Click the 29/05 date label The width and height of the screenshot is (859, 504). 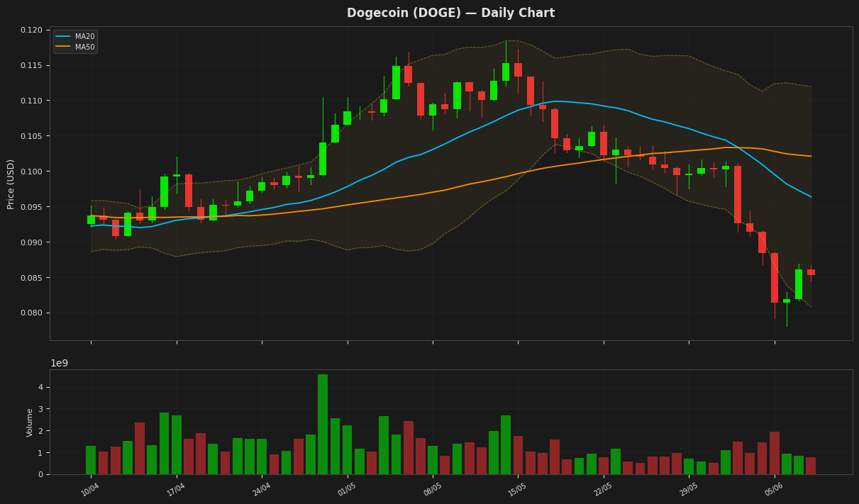689,489
